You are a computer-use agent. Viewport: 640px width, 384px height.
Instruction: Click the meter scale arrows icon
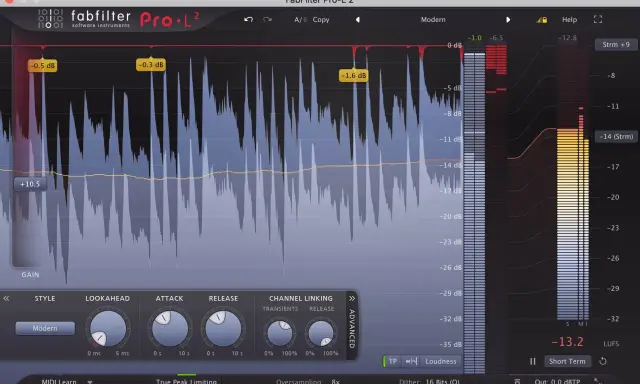pyautogui.click(x=411, y=361)
